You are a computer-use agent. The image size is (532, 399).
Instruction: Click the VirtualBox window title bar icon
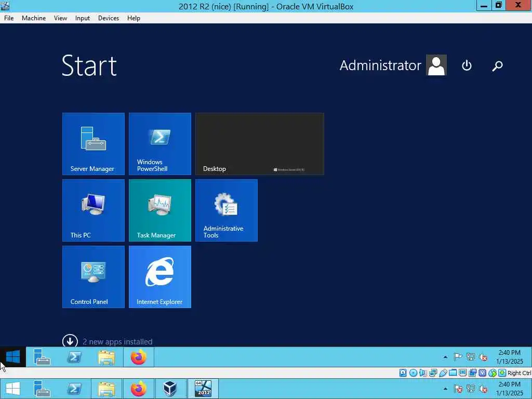click(5, 6)
